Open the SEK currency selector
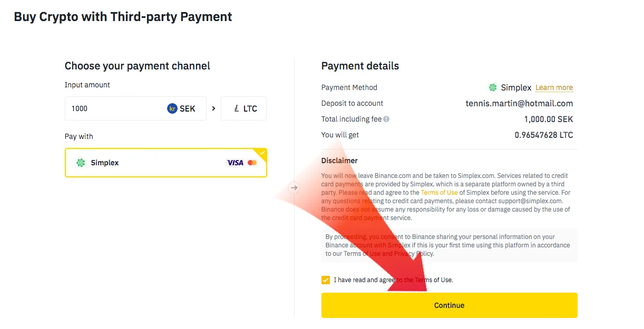The height and width of the screenshot is (329, 644). point(182,108)
